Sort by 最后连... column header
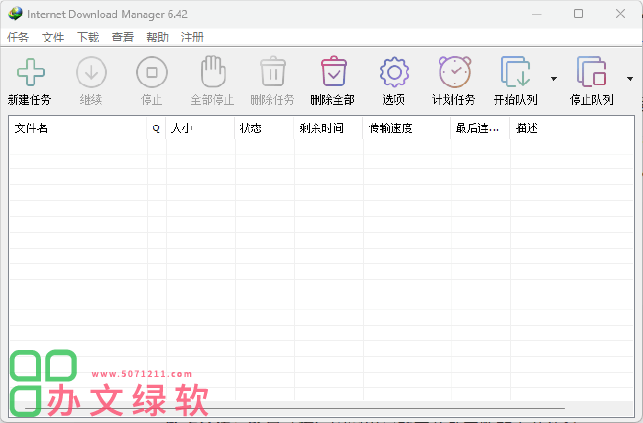643x423 pixels. pyautogui.click(x=480, y=128)
